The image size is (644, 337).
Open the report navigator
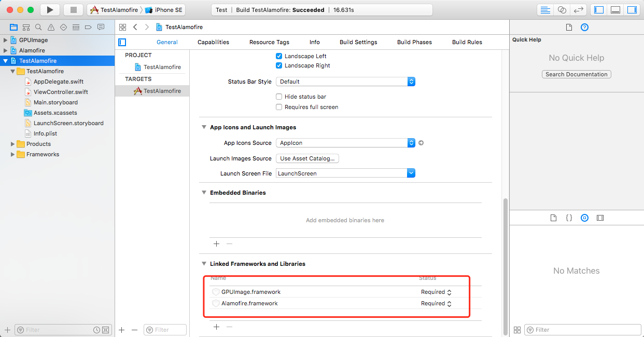(101, 27)
